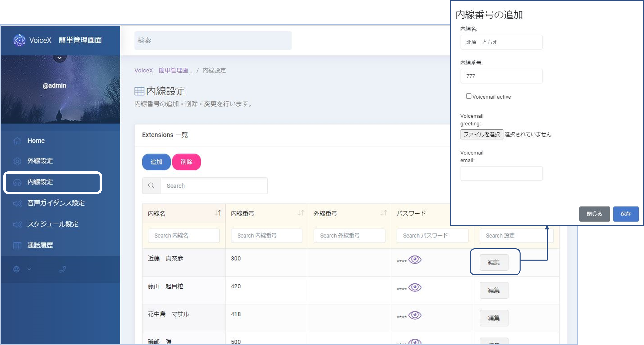Click the table icon beside 通話履歴
Screen dimensions: 644x345
(17, 246)
